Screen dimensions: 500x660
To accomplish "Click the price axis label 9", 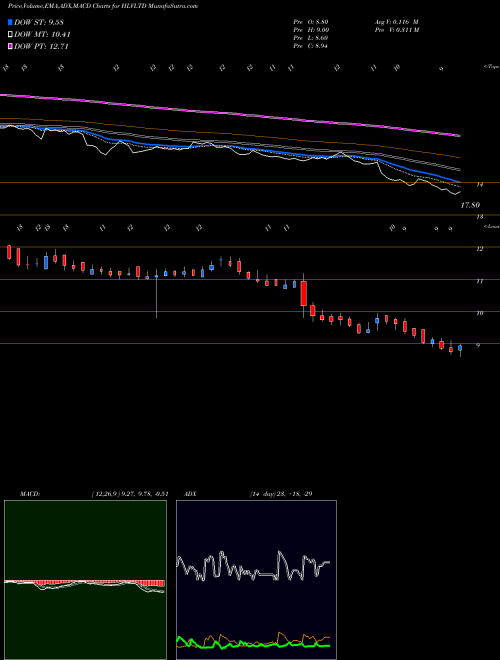I will (x=478, y=346).
